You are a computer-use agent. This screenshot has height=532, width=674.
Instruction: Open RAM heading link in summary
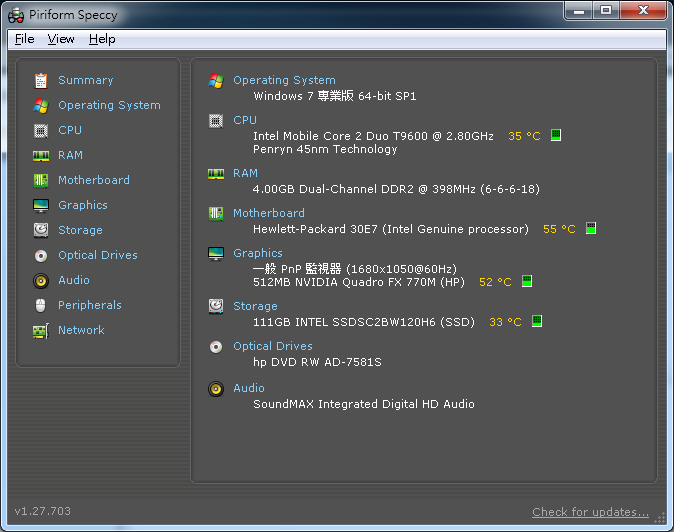pyautogui.click(x=245, y=173)
